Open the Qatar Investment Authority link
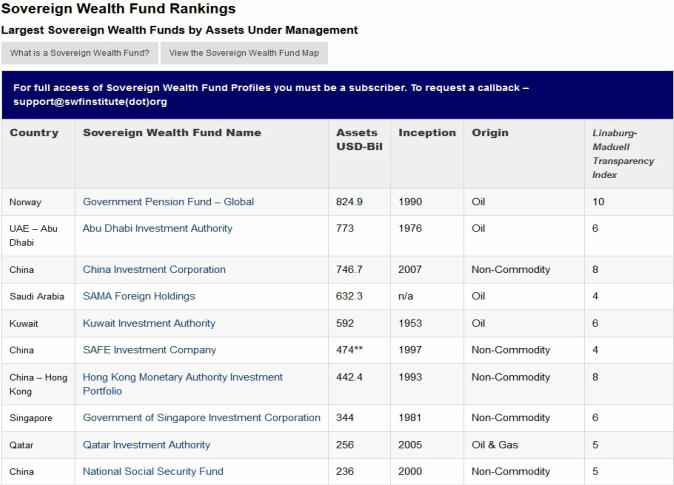This screenshot has height=485, width=674. click(146, 445)
